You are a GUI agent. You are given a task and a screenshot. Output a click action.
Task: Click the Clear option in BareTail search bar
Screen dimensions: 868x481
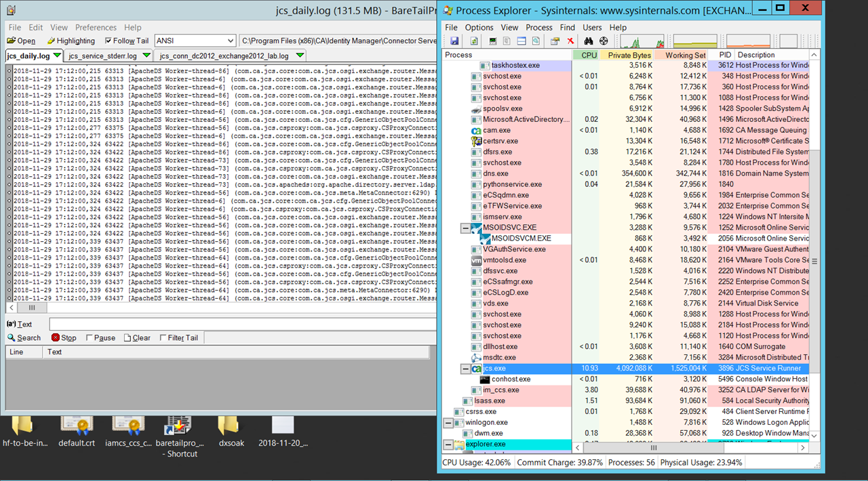tap(136, 337)
